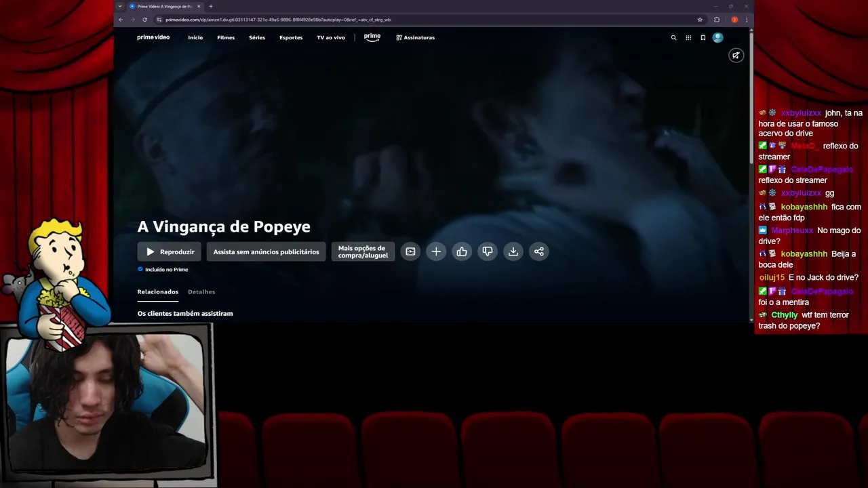
Task: Open the browser extensions icon
Action: [x=717, y=20]
